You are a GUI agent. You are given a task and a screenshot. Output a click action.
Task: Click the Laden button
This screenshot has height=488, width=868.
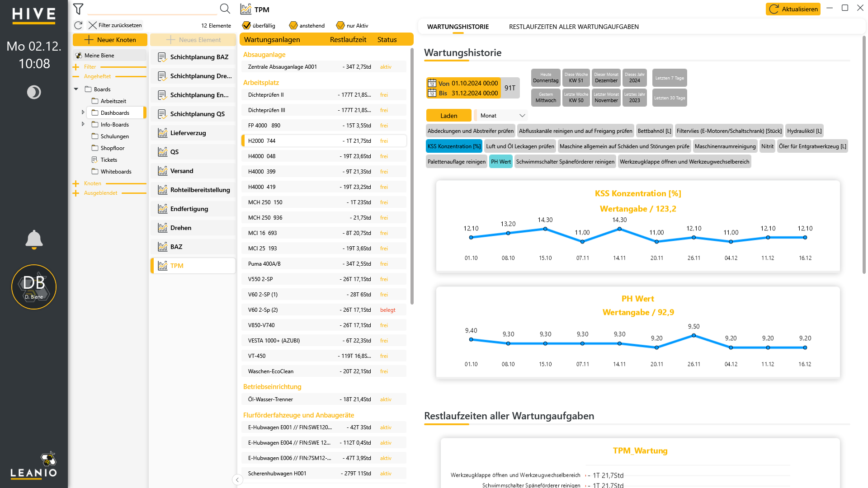449,116
